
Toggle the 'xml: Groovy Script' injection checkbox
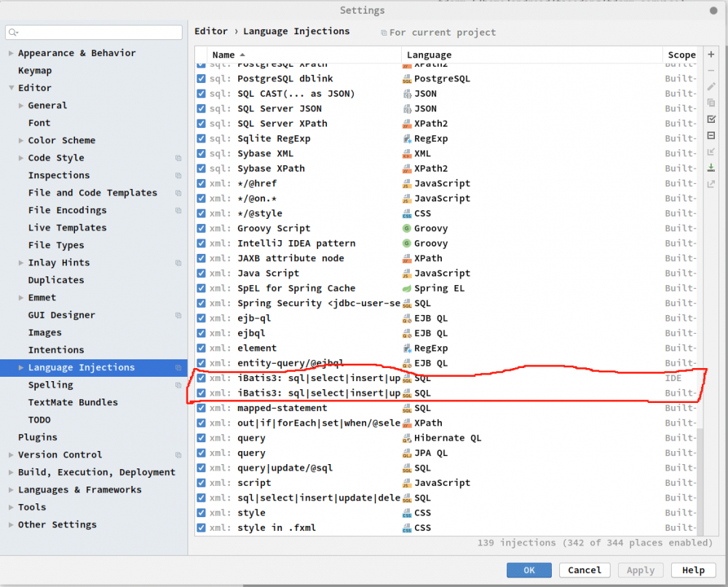coord(200,228)
